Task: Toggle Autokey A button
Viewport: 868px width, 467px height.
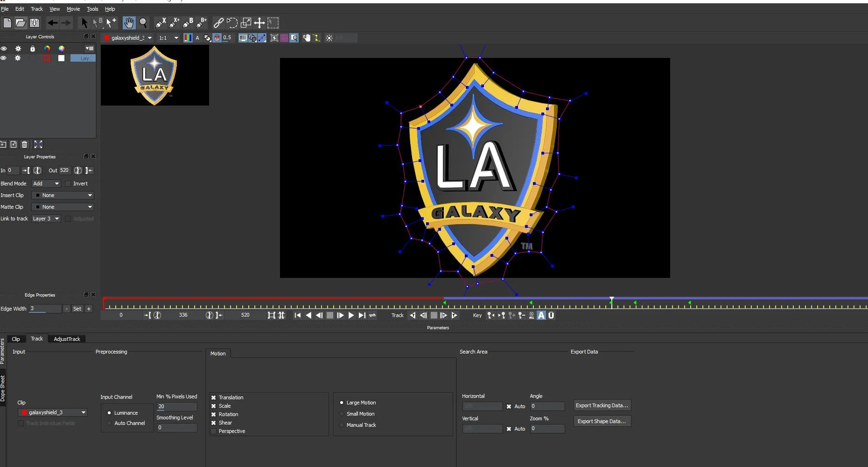Action: (541, 315)
